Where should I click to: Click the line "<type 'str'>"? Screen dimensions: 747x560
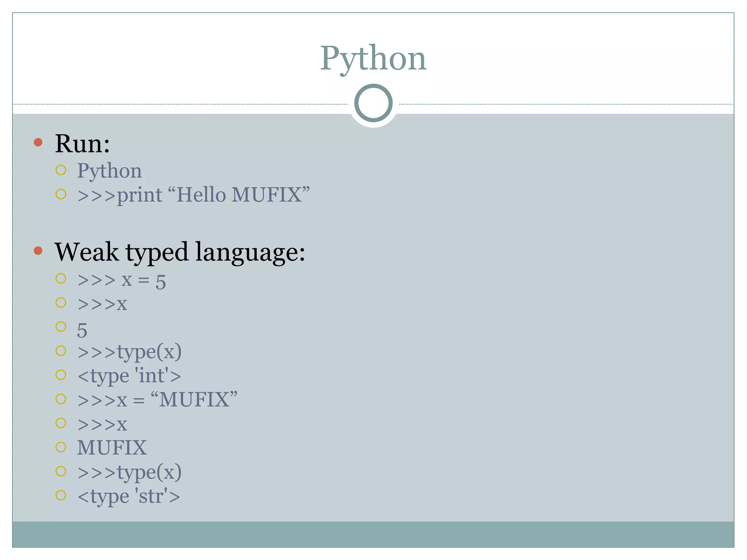[x=129, y=497]
